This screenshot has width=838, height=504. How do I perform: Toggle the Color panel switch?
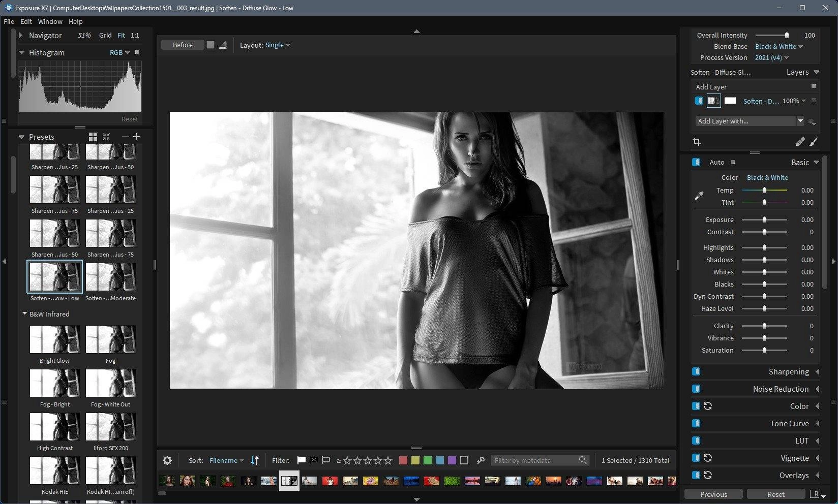point(696,406)
